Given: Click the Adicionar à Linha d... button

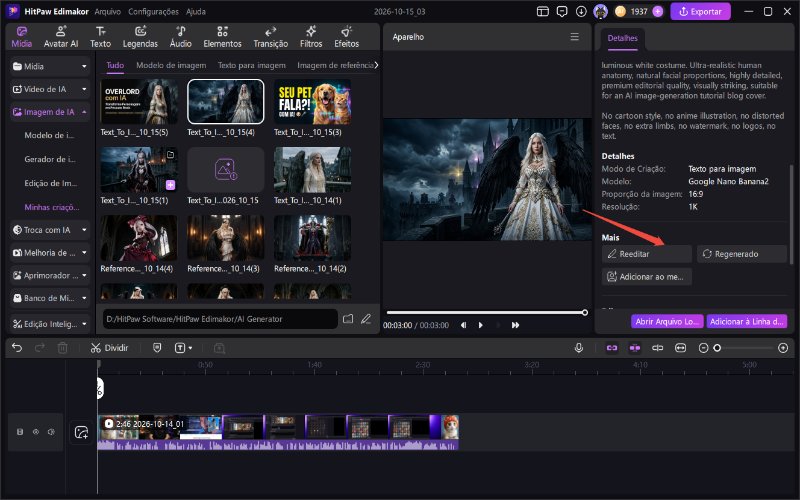Looking at the screenshot, I should pyautogui.click(x=746, y=321).
